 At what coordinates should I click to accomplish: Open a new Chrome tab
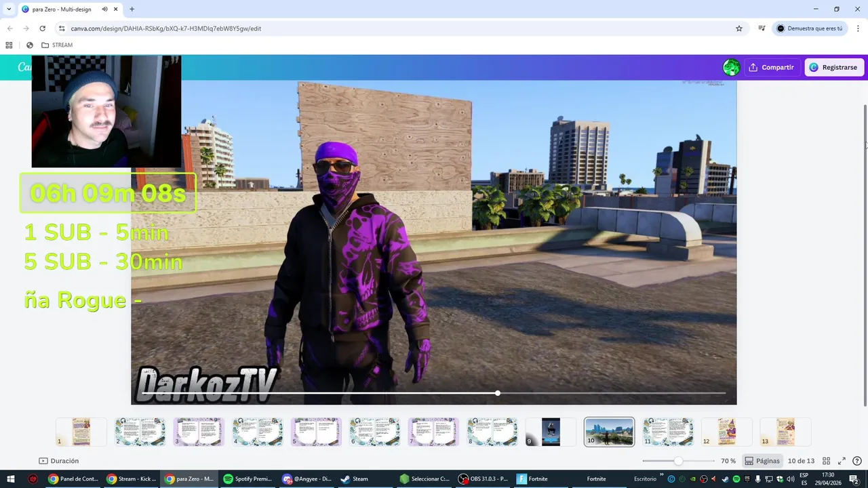(x=132, y=9)
